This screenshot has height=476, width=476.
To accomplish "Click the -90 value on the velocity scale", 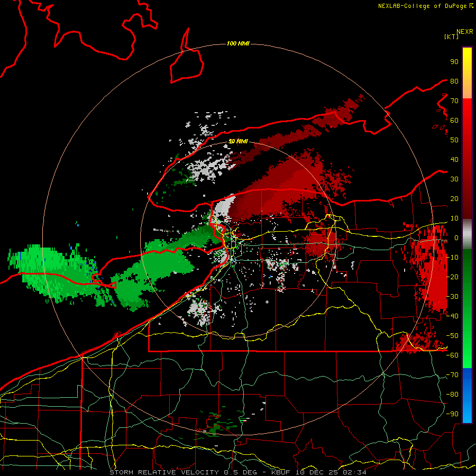I will point(452,414).
